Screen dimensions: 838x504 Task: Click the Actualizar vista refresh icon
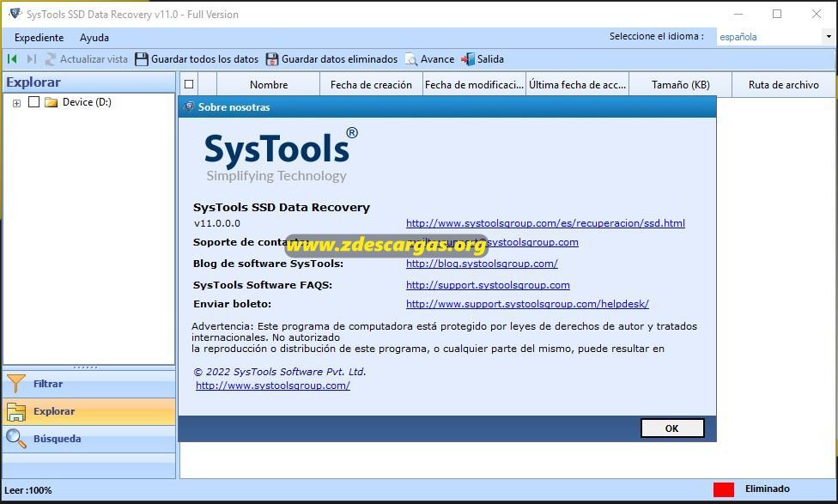(51, 58)
